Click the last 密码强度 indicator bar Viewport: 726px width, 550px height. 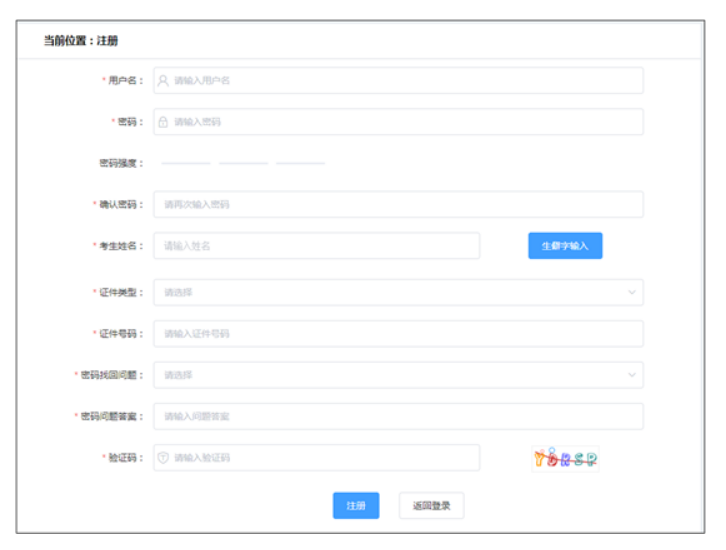pyautogui.click(x=301, y=163)
